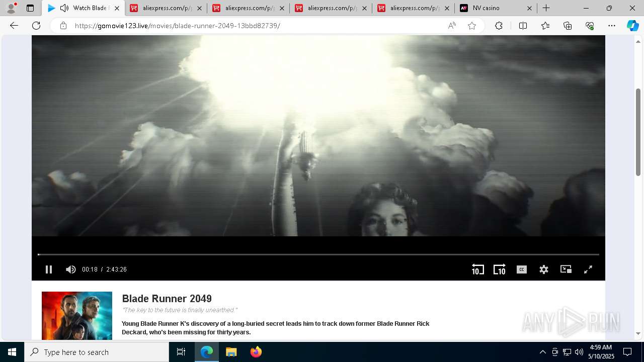Open the taskbar clock and date
This screenshot has height=362, width=644.
pos(600,352)
